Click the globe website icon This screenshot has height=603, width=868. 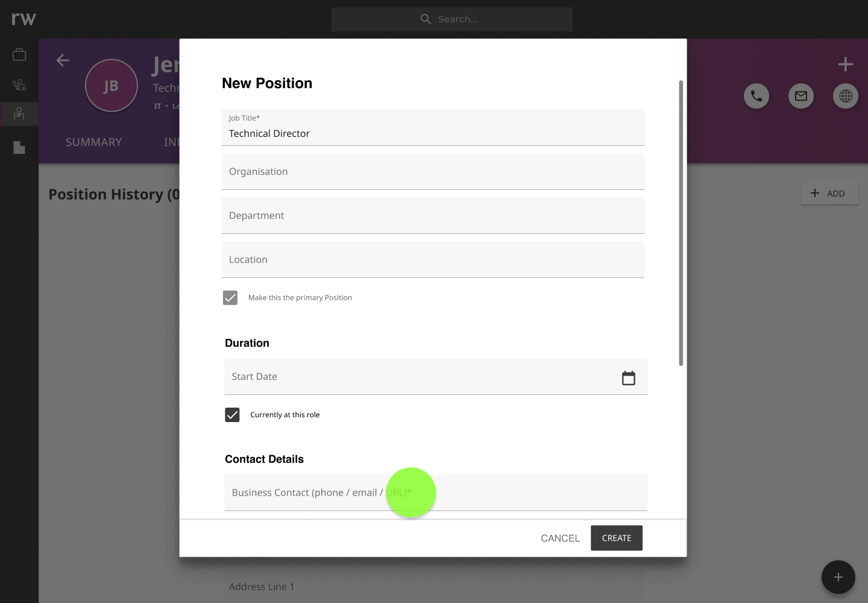846,96
